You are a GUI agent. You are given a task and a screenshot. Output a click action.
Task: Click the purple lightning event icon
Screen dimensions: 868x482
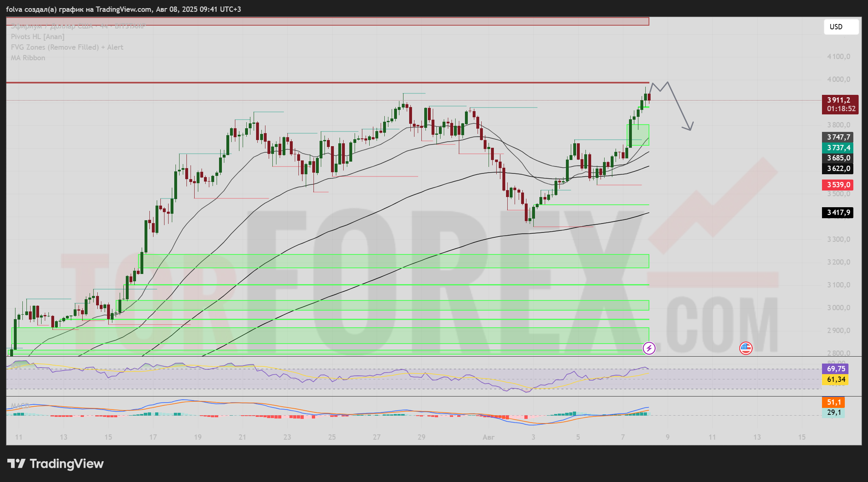click(649, 348)
